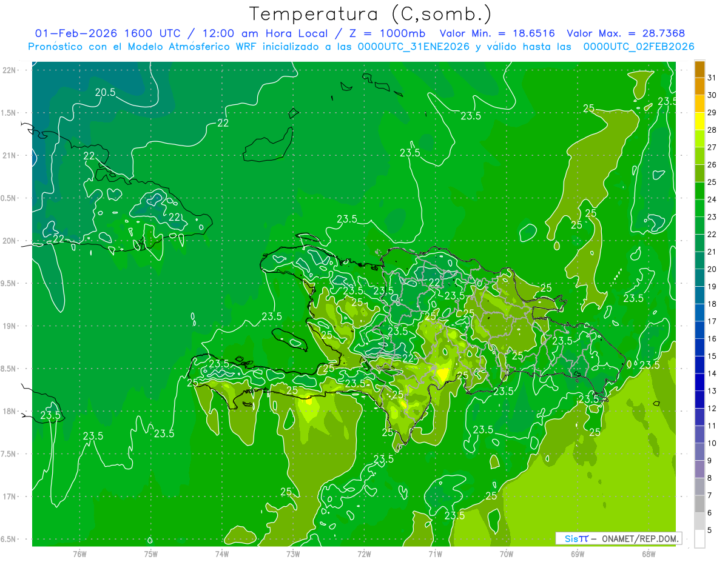Viewport: 728px width, 562px height.
Task: Click the 16 value on the color legend
Action: tap(712, 339)
